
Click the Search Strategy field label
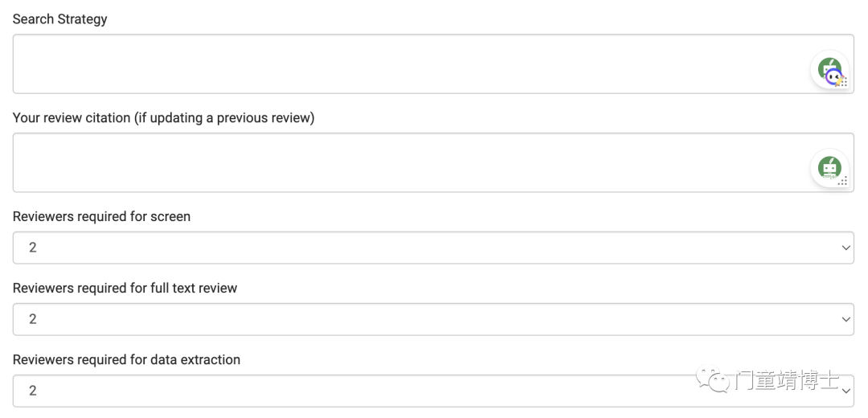click(59, 18)
